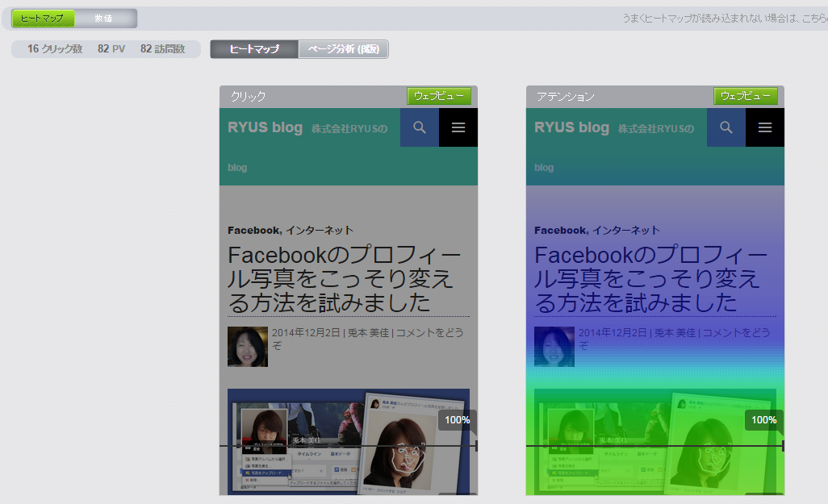Screen dimensions: 828x504
Task: Click the blog subtitle text in クリック header
Action: 349,129
